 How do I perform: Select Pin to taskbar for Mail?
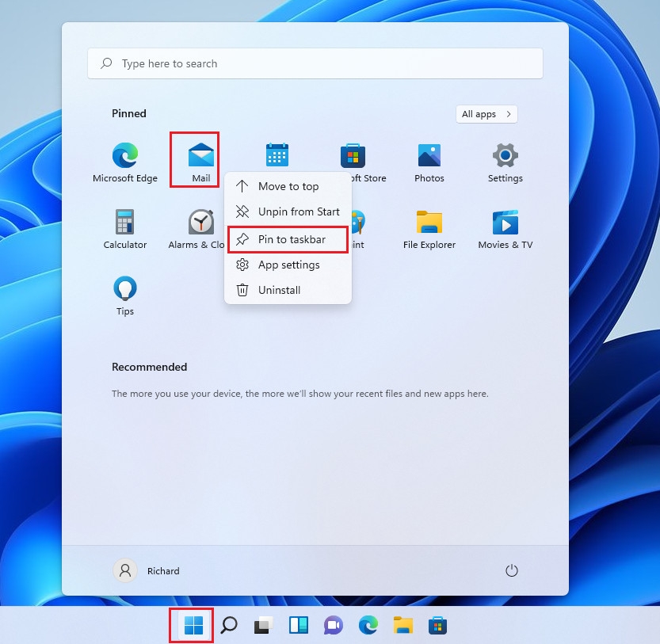click(288, 239)
